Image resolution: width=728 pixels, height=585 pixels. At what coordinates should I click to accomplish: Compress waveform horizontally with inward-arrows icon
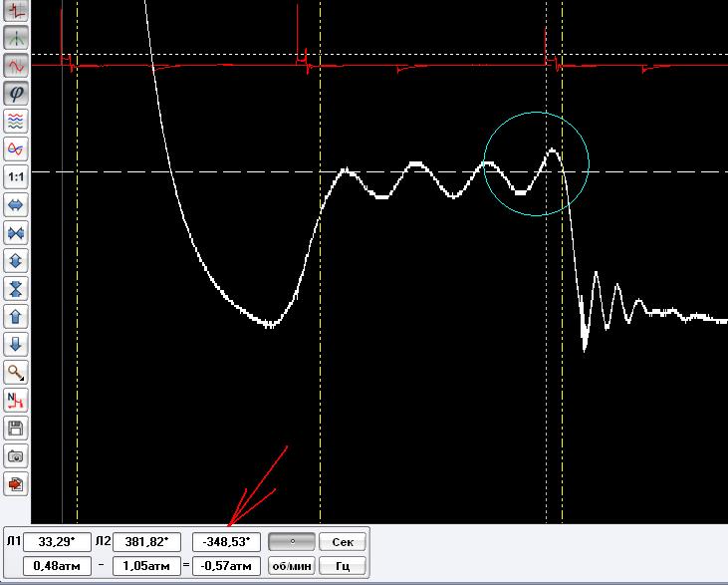pyautogui.click(x=16, y=233)
